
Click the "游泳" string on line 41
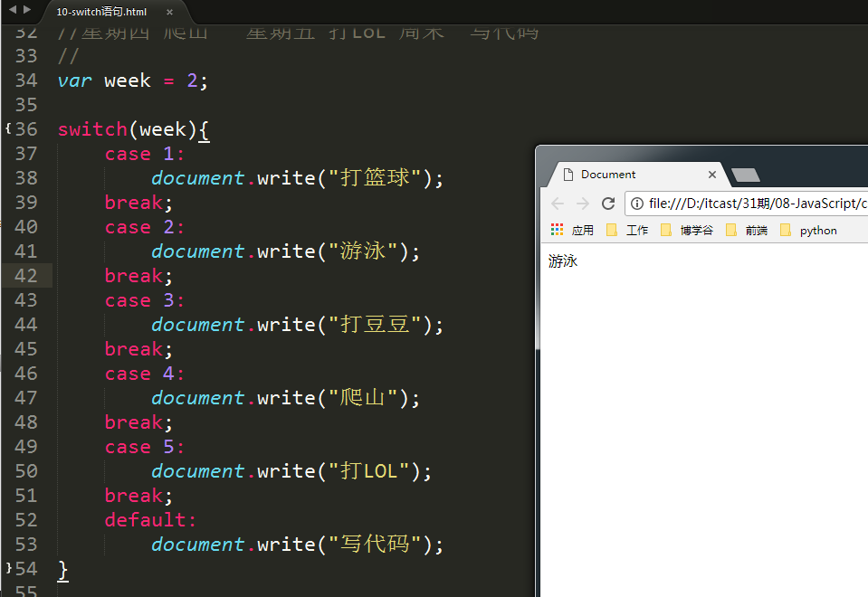click(363, 251)
